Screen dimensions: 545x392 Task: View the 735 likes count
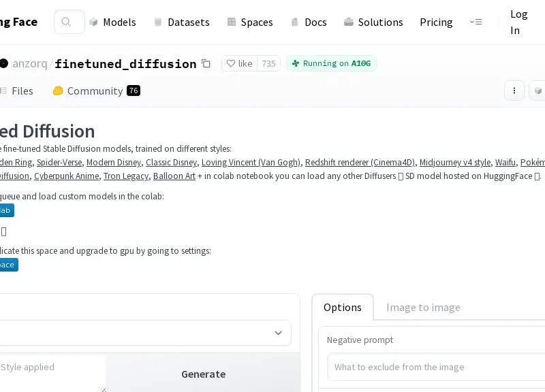point(268,63)
